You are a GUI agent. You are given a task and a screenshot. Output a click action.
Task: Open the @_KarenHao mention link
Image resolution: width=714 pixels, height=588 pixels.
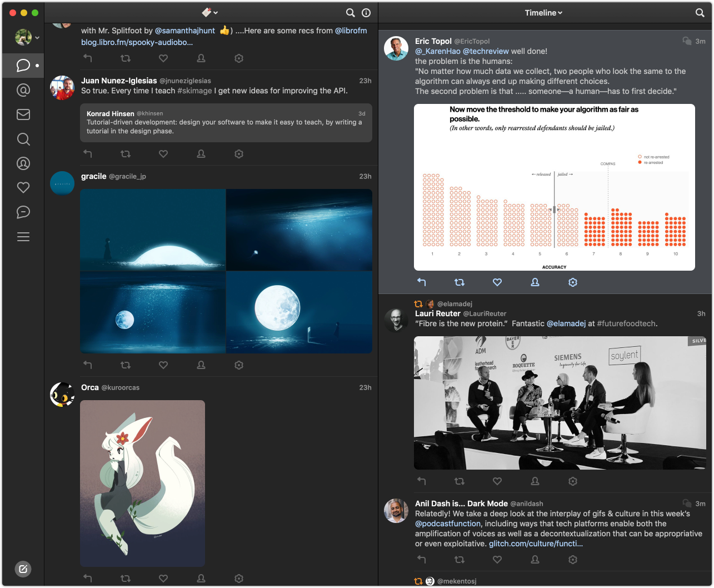438,51
